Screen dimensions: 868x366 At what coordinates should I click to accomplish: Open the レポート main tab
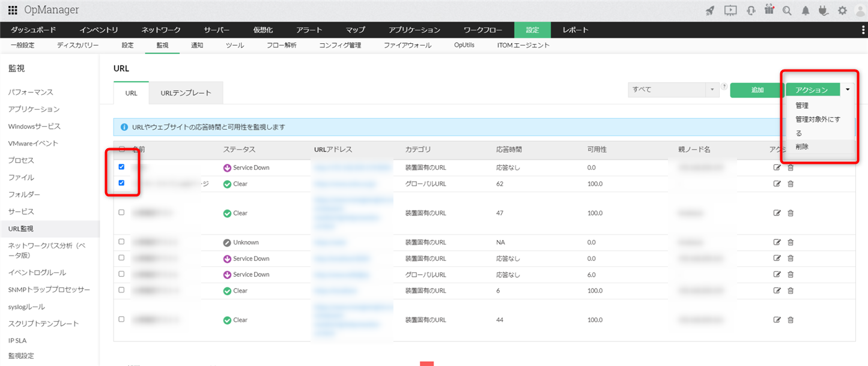tap(575, 30)
